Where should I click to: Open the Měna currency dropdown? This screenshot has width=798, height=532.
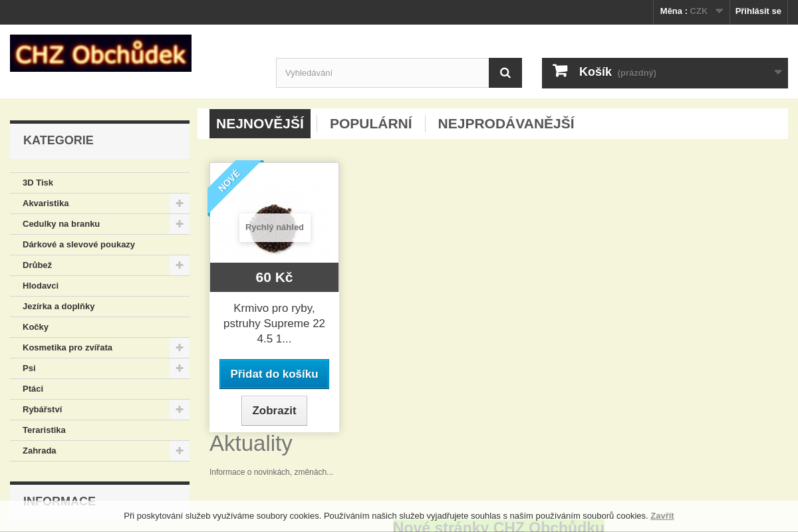click(691, 11)
